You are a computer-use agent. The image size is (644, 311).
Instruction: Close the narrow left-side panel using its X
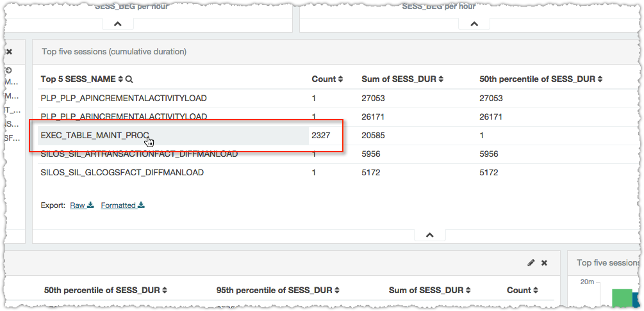coord(8,51)
